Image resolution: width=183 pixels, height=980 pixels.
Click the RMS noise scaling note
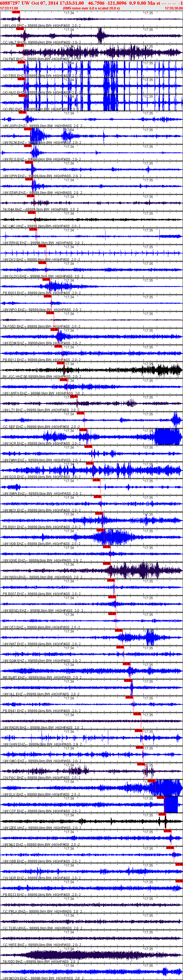click(91, 8)
